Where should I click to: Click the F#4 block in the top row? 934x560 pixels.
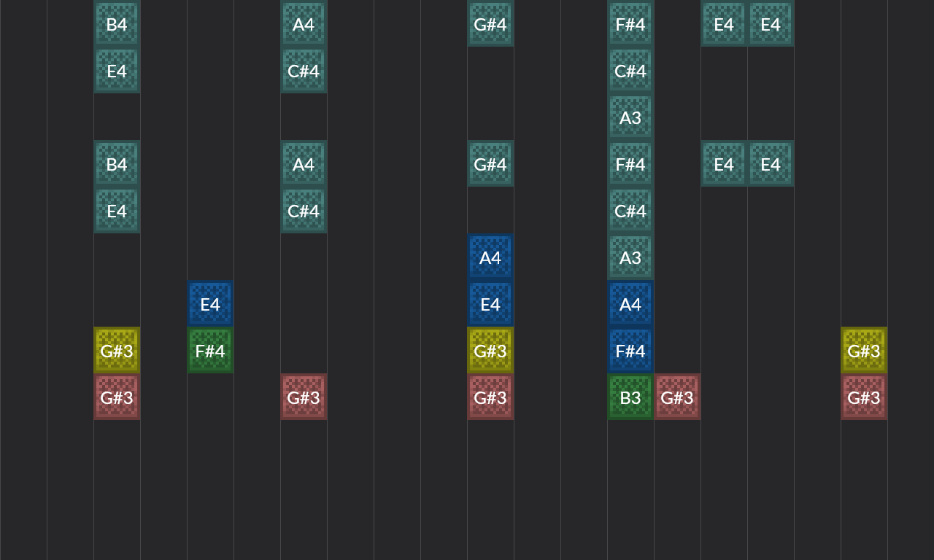pyautogui.click(x=630, y=24)
